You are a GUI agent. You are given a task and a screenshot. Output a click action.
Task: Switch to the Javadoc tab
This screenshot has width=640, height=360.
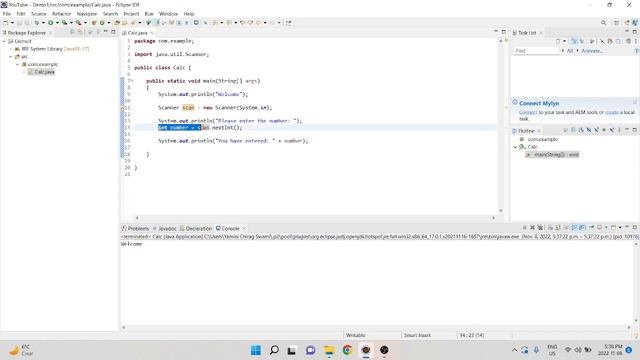coord(164,229)
